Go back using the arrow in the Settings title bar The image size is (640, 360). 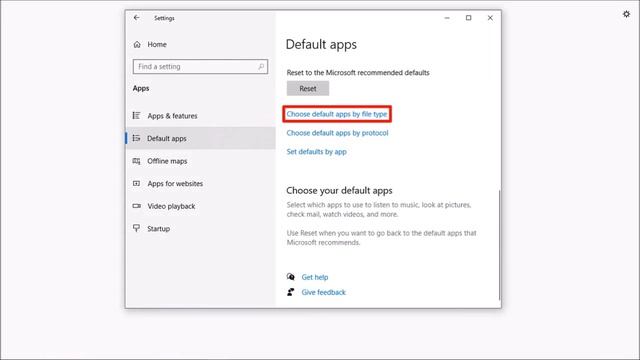click(136, 18)
